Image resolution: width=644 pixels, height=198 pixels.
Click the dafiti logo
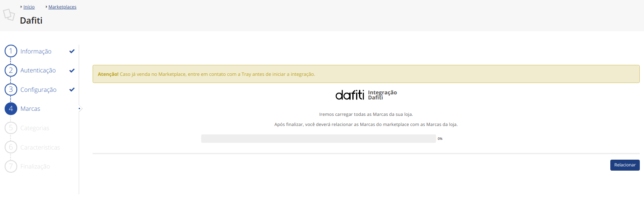click(350, 95)
